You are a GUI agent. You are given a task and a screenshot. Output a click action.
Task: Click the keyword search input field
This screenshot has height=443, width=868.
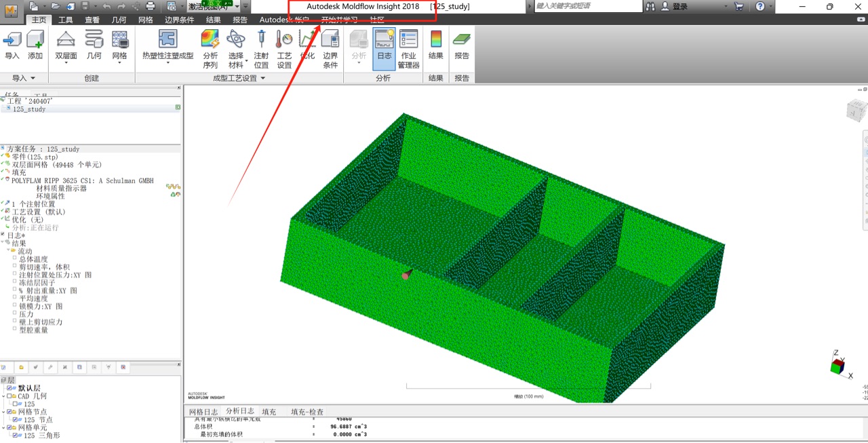click(x=587, y=6)
